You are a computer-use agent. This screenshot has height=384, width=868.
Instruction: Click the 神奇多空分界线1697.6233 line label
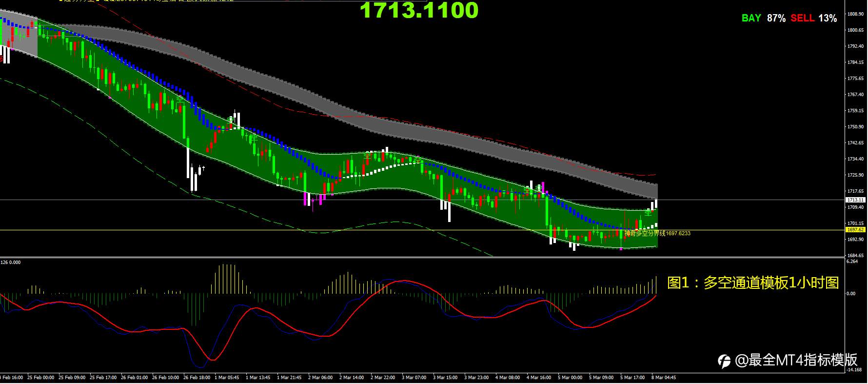(x=657, y=233)
